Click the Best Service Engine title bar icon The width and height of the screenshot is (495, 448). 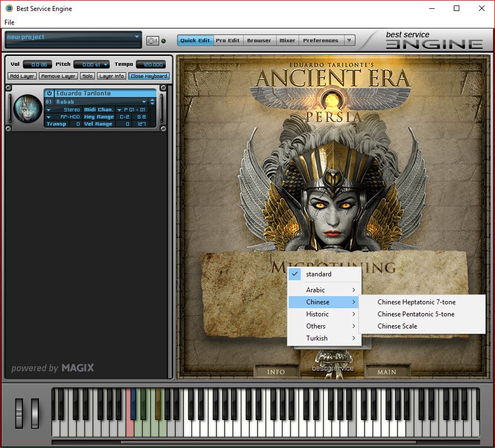pos(9,9)
